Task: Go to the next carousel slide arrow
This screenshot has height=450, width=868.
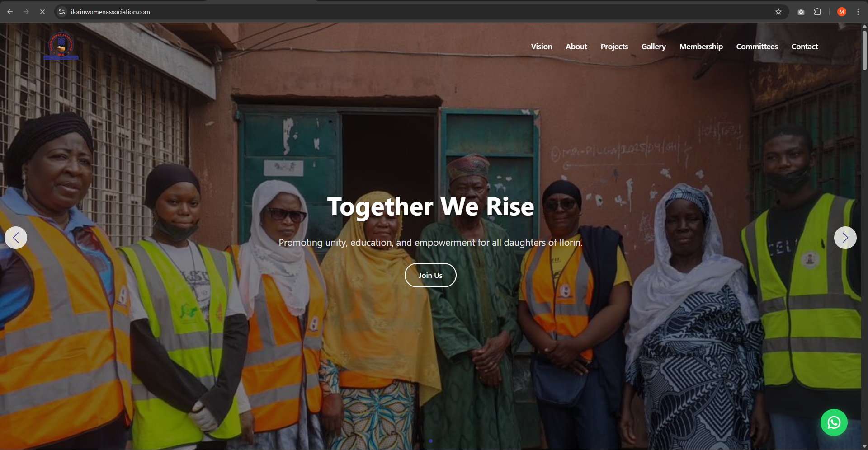Action: [845, 238]
